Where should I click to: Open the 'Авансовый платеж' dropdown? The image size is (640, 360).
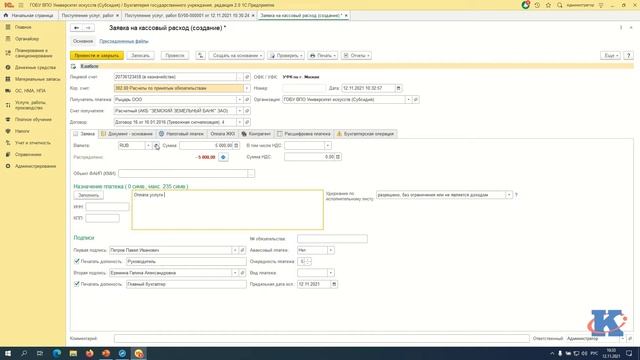point(331,250)
